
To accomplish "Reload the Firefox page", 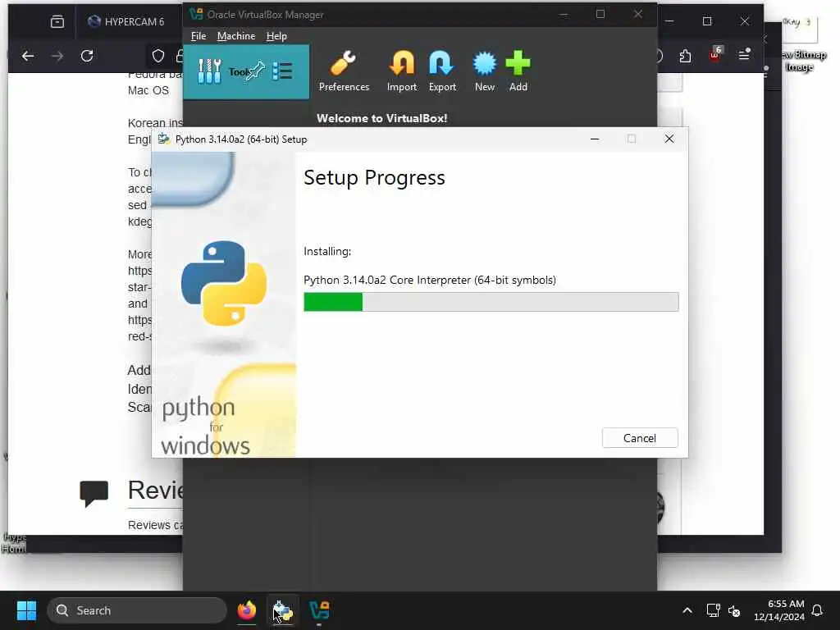I will (x=87, y=56).
